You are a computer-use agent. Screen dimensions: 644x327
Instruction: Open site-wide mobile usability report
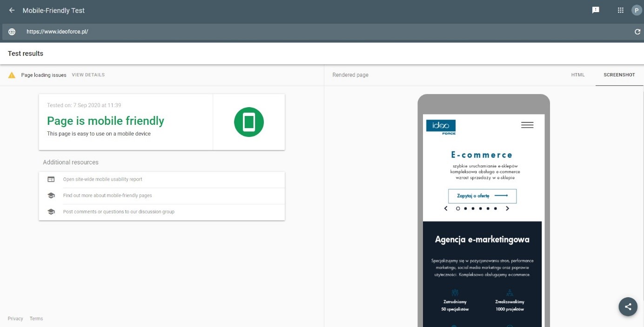tap(102, 179)
